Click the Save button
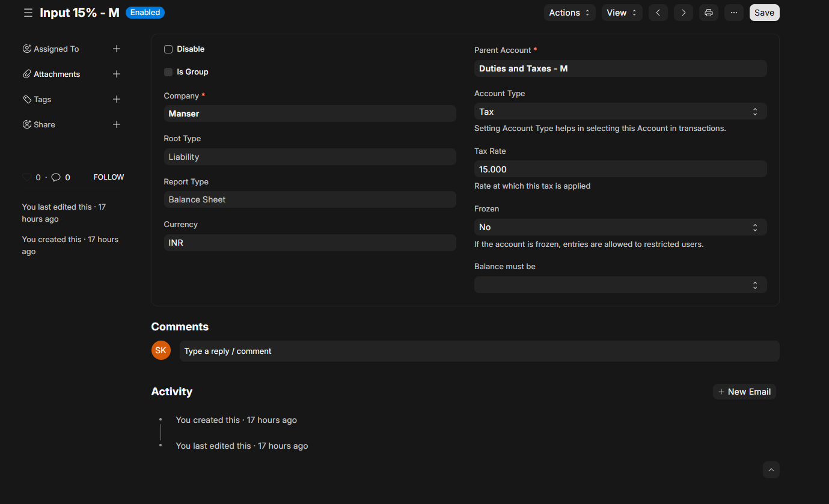 coord(764,13)
